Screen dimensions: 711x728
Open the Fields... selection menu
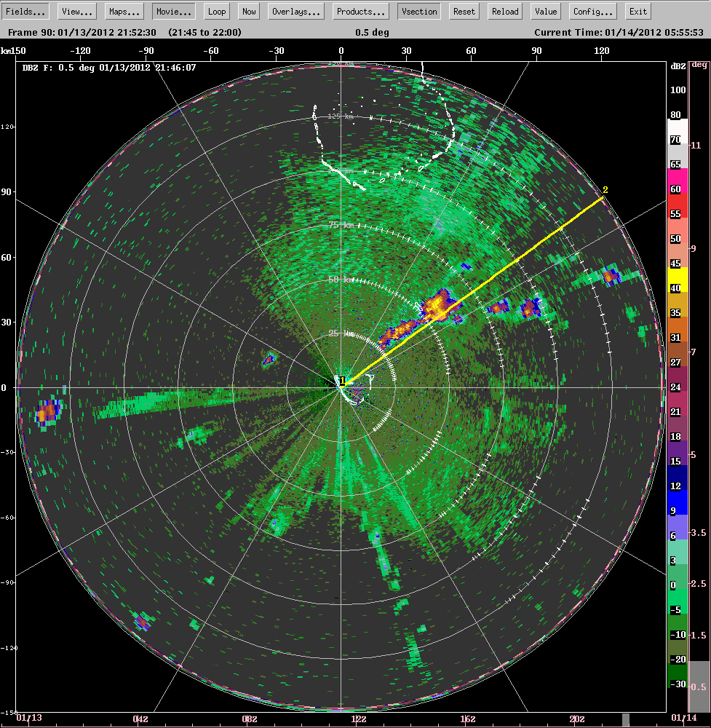(26, 11)
